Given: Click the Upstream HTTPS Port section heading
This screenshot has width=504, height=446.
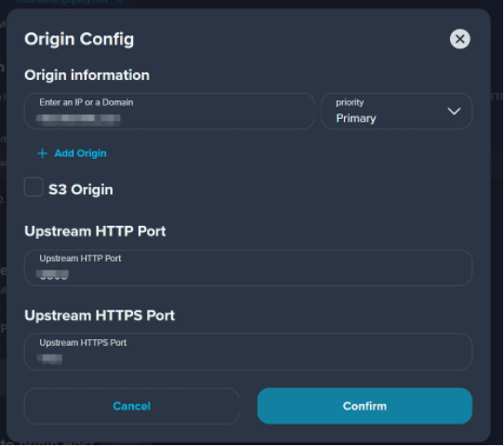Looking at the screenshot, I should pos(99,315).
